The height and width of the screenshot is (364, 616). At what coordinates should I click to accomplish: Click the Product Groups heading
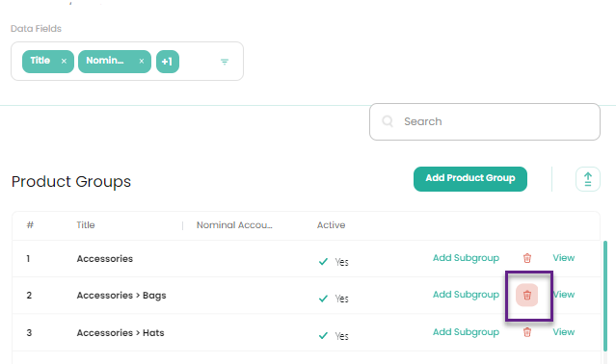point(71,182)
